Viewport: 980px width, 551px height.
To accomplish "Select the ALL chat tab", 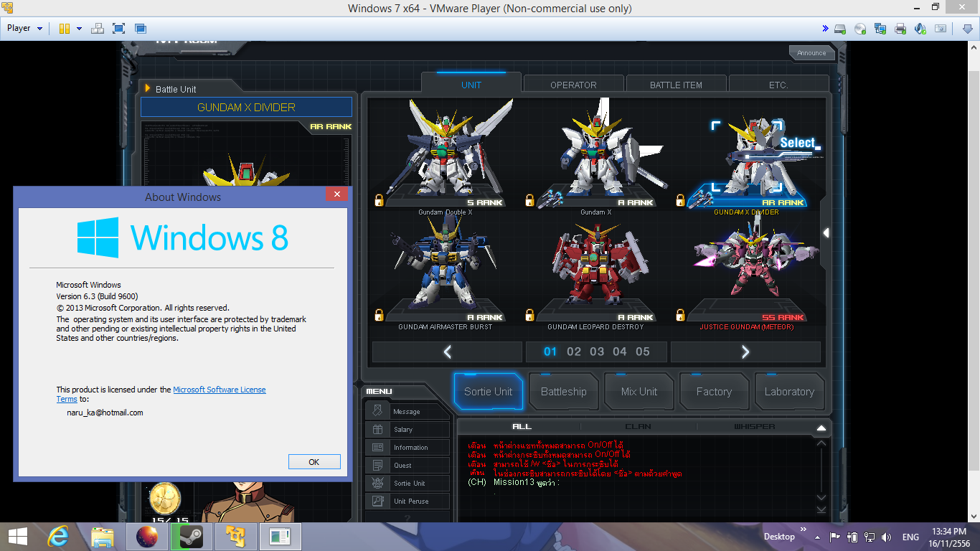I will (x=522, y=427).
